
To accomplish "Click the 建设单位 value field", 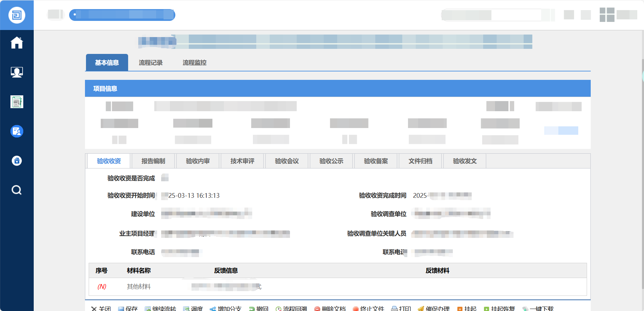I will [207, 214].
